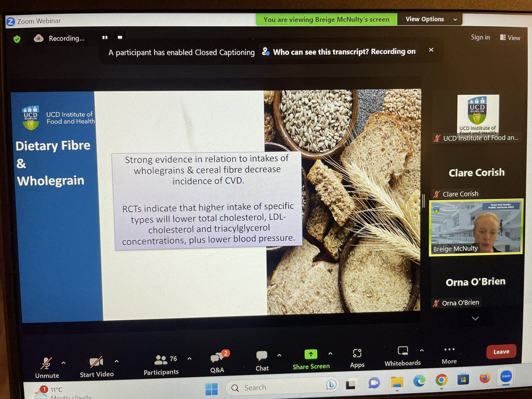Click the Sign in link

click(480, 37)
